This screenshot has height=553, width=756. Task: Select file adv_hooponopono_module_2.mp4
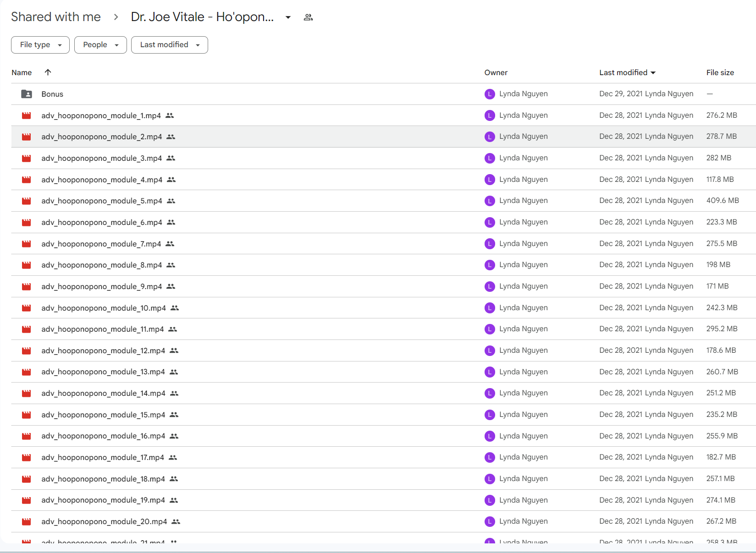102,137
